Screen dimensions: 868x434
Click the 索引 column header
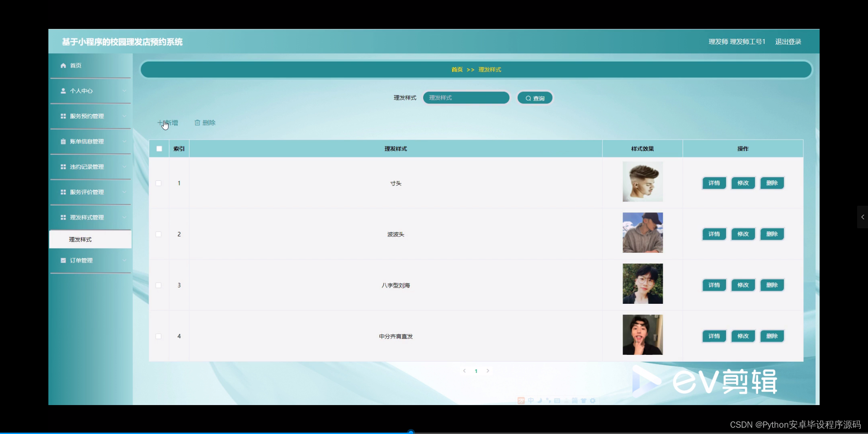coord(179,149)
